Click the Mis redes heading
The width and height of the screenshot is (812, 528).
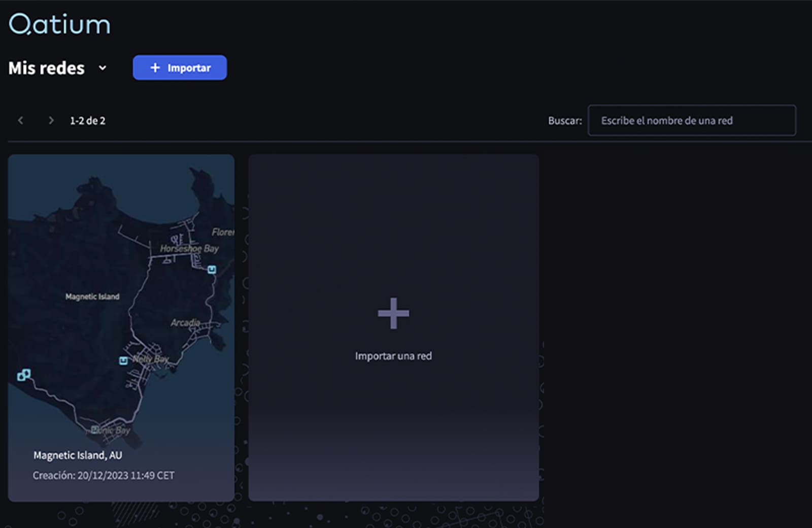click(x=47, y=68)
